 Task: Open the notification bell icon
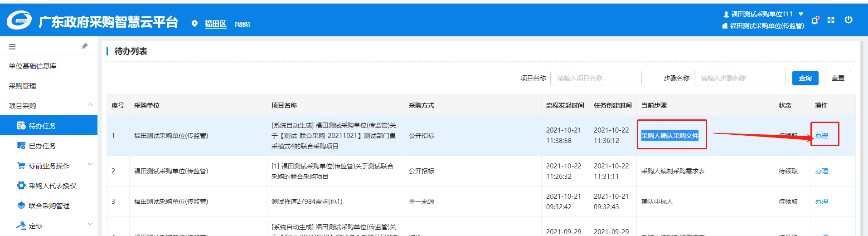click(x=815, y=20)
